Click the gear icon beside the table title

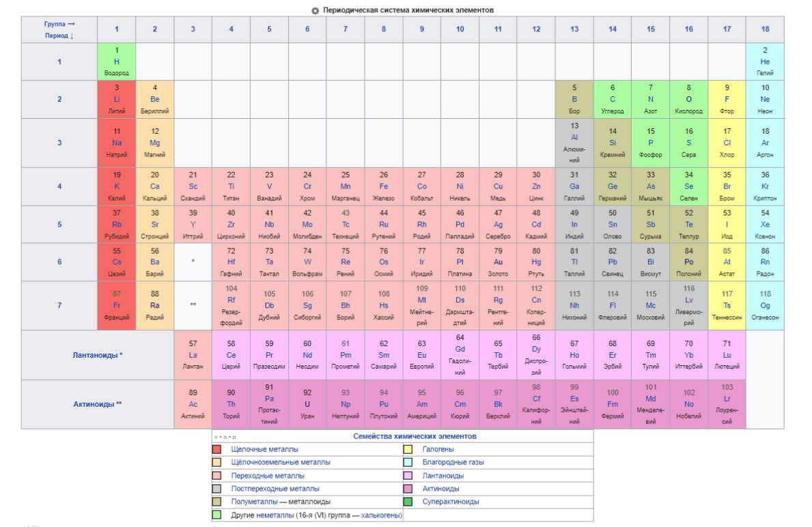pyautogui.click(x=315, y=10)
